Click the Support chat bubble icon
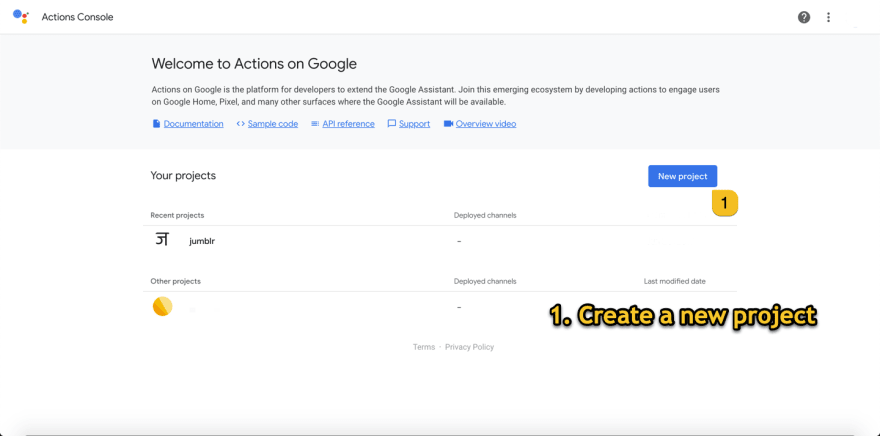880x436 pixels. click(x=392, y=123)
